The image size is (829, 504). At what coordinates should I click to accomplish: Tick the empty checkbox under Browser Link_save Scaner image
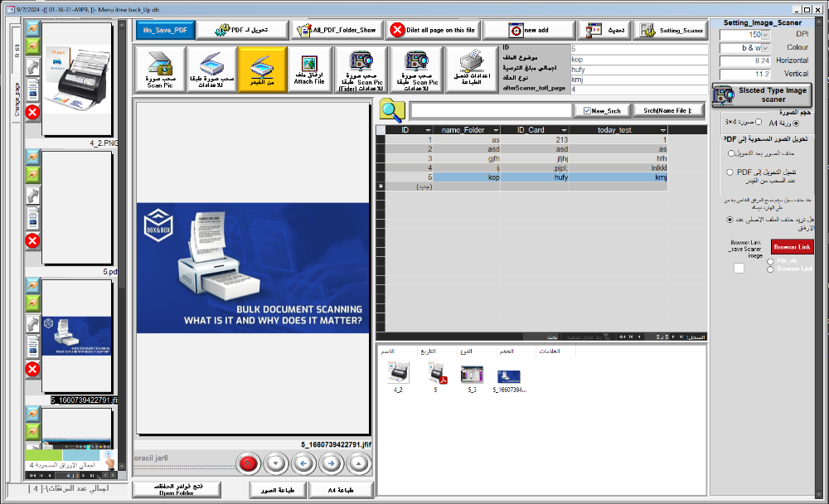click(x=739, y=268)
